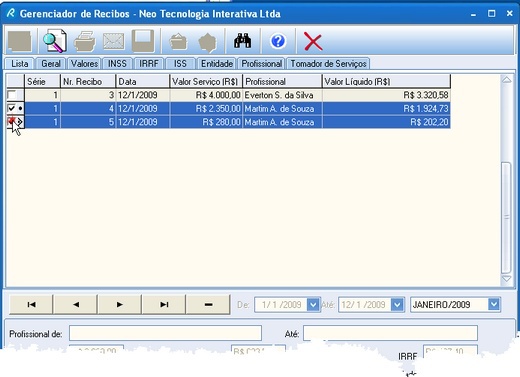The image size is (520, 377).
Task: Go to the first record button
Action: (x=31, y=304)
